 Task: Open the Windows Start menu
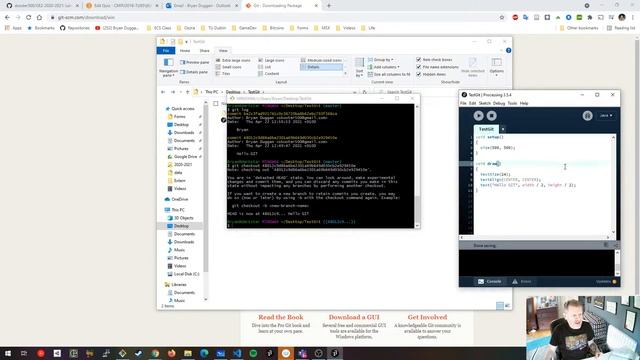8,353
